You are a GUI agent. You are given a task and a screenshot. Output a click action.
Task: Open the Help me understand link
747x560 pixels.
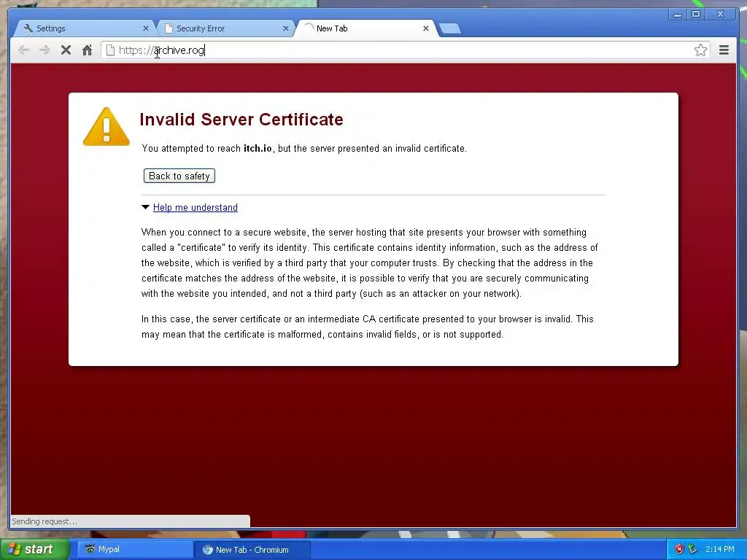196,207
